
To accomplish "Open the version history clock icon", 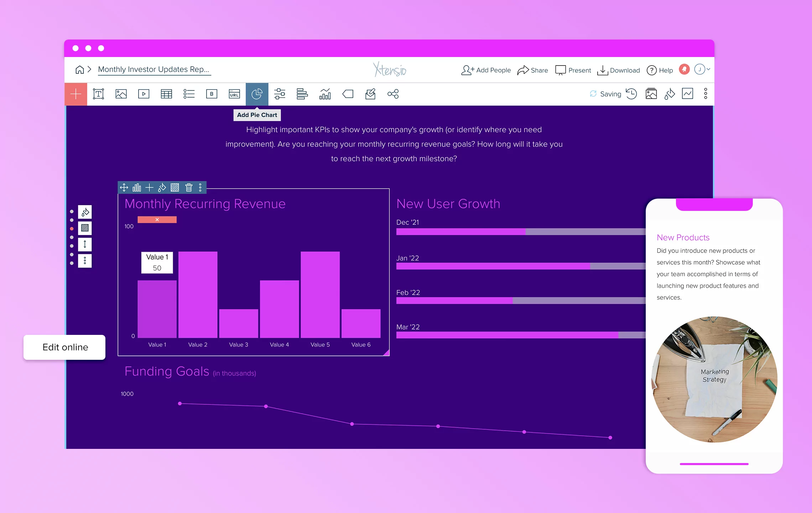I will click(631, 94).
